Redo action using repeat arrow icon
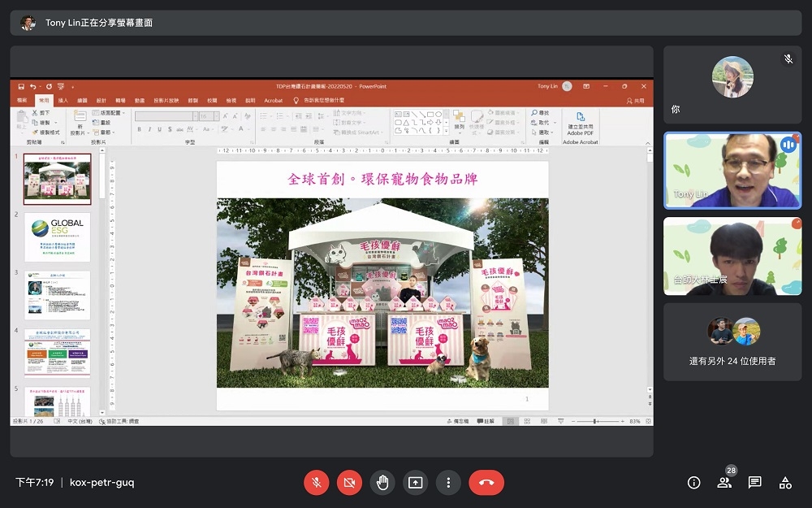Screen dimensions: 812x508 [49, 87]
